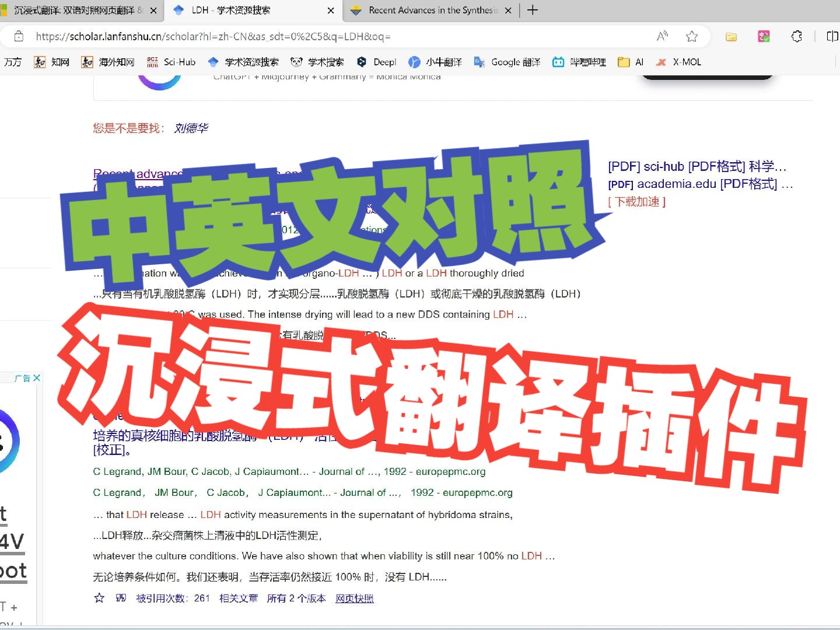
Task: Open the 海外知网 bookmark
Action: 108,62
